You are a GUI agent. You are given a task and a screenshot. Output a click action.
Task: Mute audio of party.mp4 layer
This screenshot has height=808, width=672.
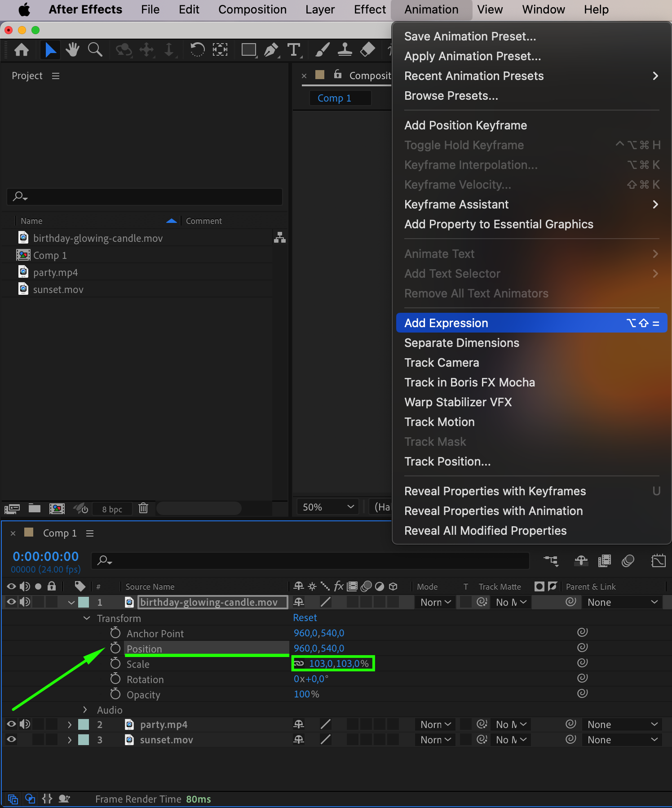25,724
